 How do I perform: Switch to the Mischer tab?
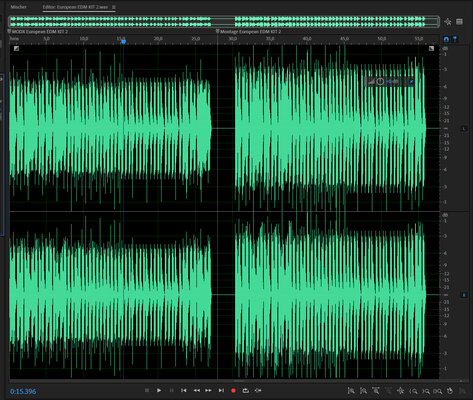pyautogui.click(x=18, y=7)
